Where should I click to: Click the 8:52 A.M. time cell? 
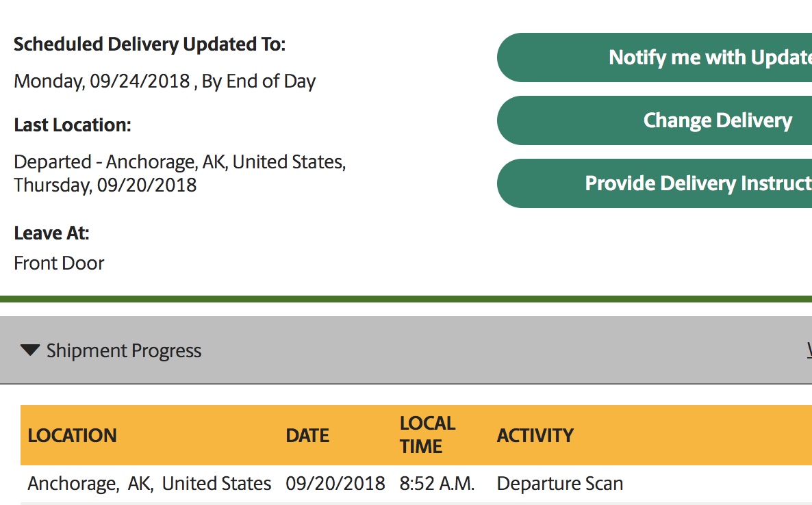(x=437, y=484)
